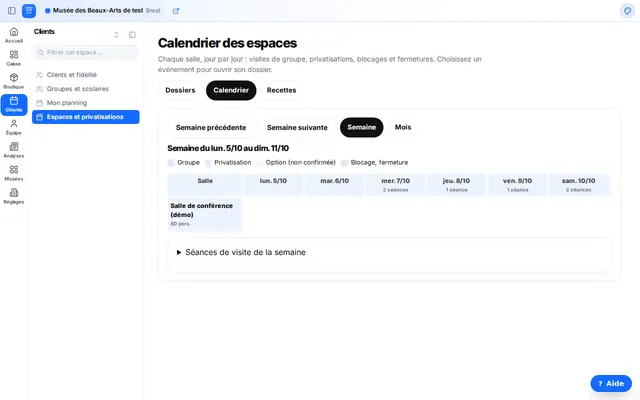Click the sam. 10/10 column header
640x400 pixels.
(578, 185)
